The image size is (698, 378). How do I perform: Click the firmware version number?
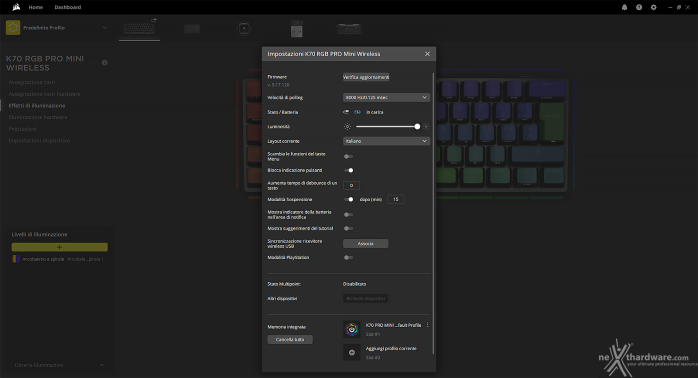tap(278, 85)
